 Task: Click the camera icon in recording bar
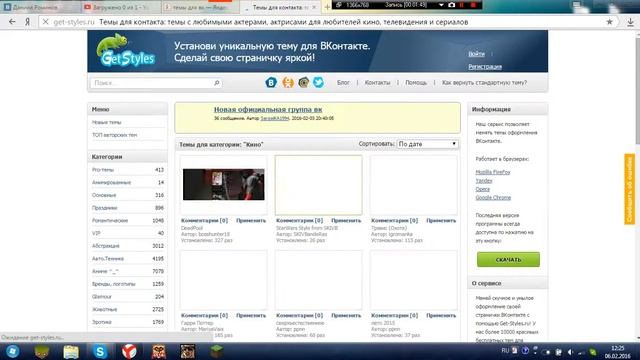451,5
